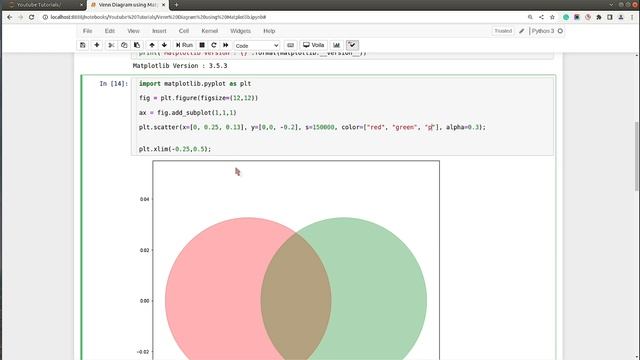The width and height of the screenshot is (640, 360).
Task: Click the fig = plt.figure code line
Action: tap(198, 98)
